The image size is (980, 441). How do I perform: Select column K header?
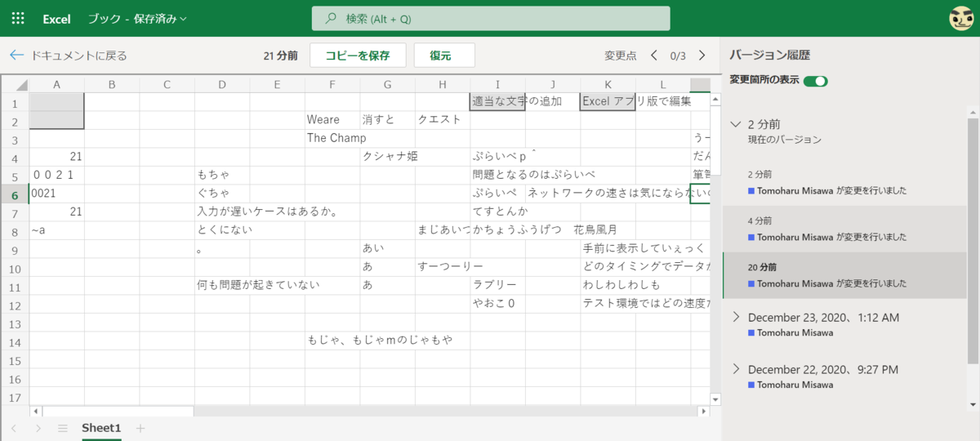[608, 84]
